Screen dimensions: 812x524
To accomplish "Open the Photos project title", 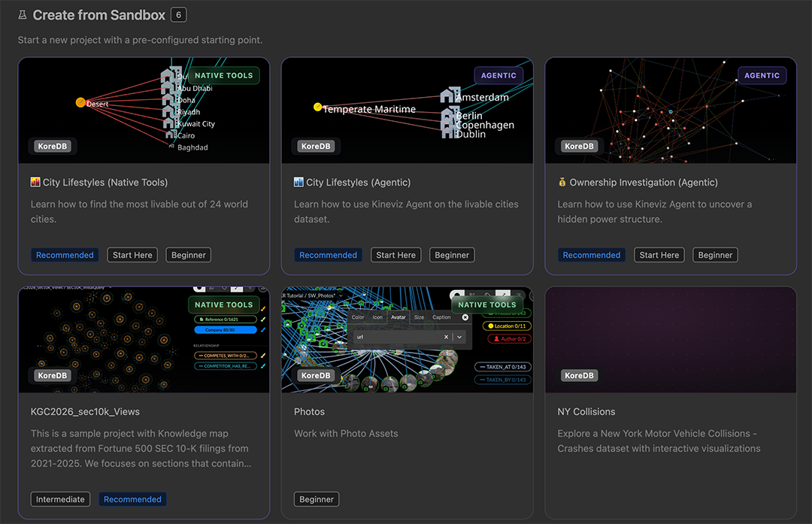I will point(309,412).
